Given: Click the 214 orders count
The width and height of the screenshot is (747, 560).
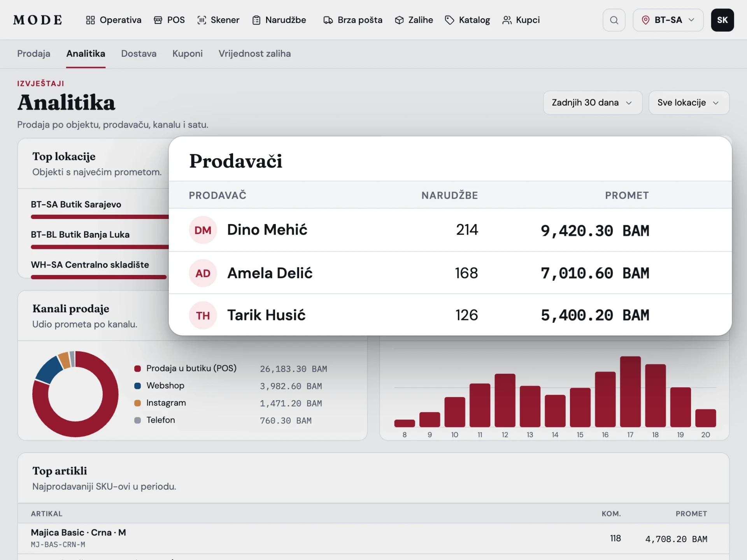Looking at the screenshot, I should point(467,230).
